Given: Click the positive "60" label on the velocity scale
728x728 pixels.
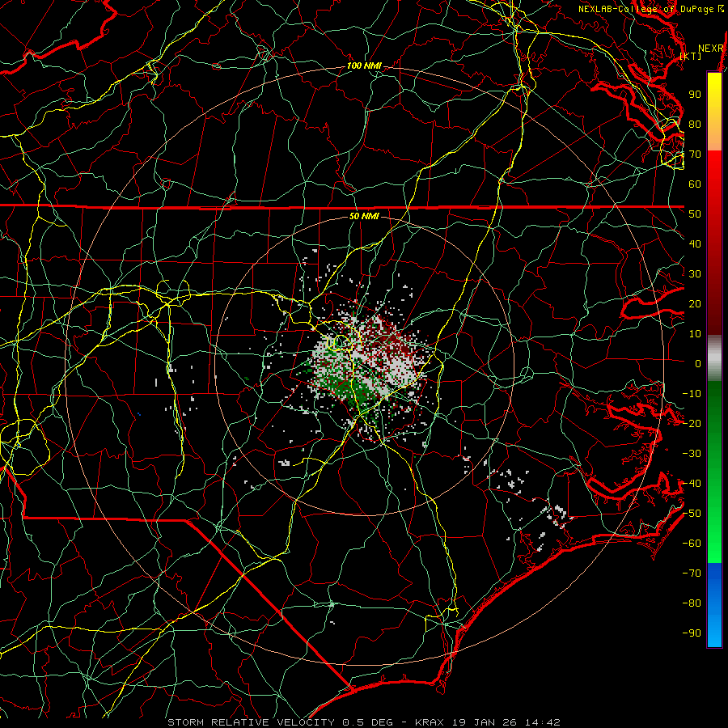Looking at the screenshot, I should [695, 184].
